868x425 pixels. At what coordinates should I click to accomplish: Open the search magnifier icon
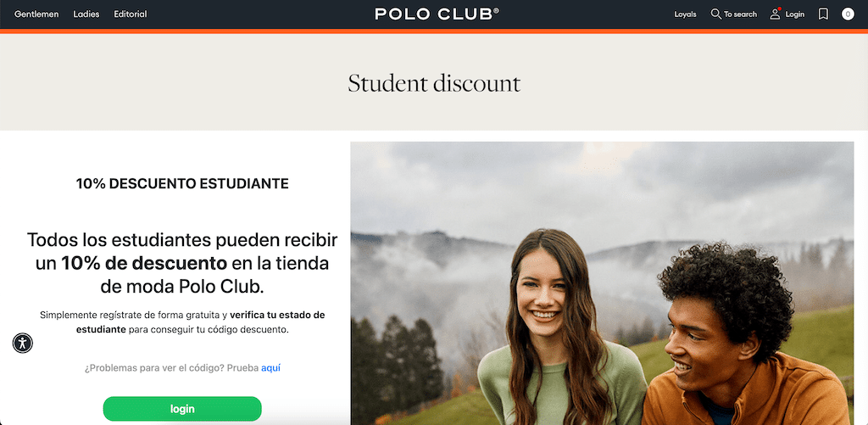click(715, 14)
